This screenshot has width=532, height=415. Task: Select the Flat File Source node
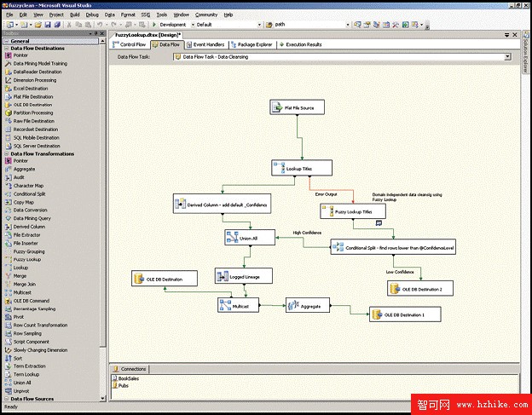297,107
